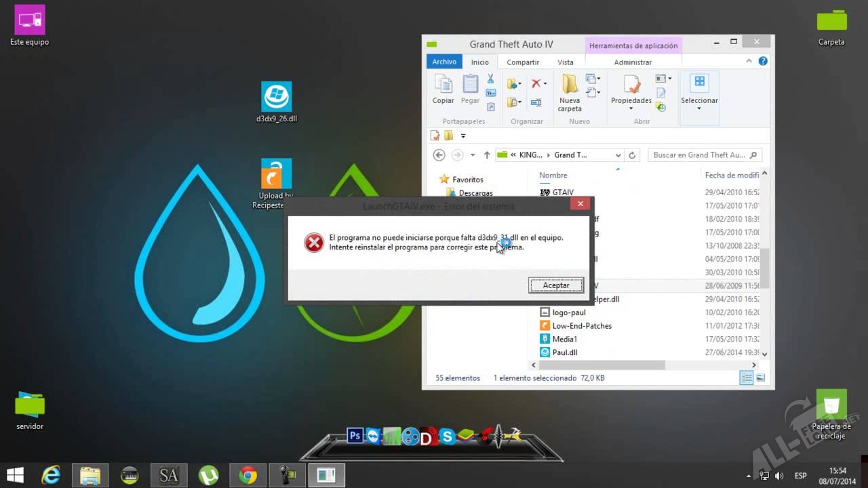Switch to details view in the status bar
Viewport: 868px width, 488px height.
(747, 378)
